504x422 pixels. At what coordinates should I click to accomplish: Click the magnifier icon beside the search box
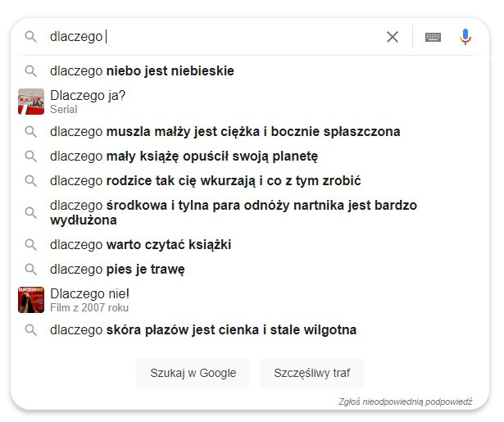31,37
